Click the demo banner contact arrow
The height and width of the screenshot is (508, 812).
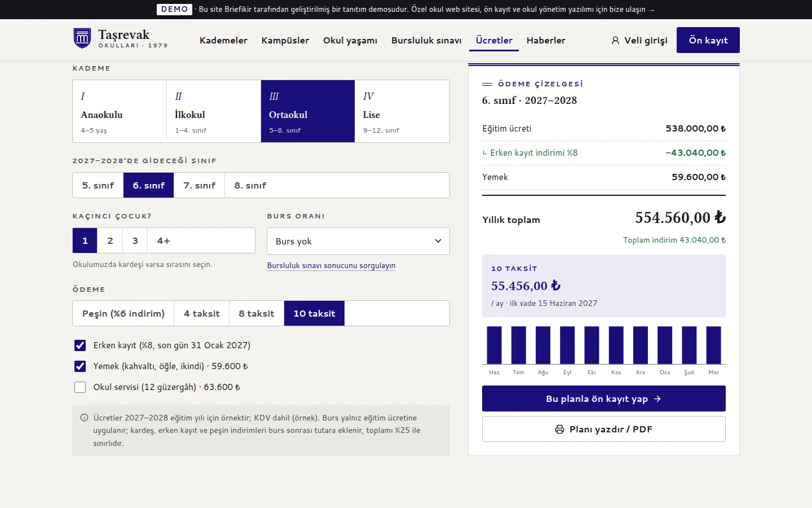pos(652,10)
